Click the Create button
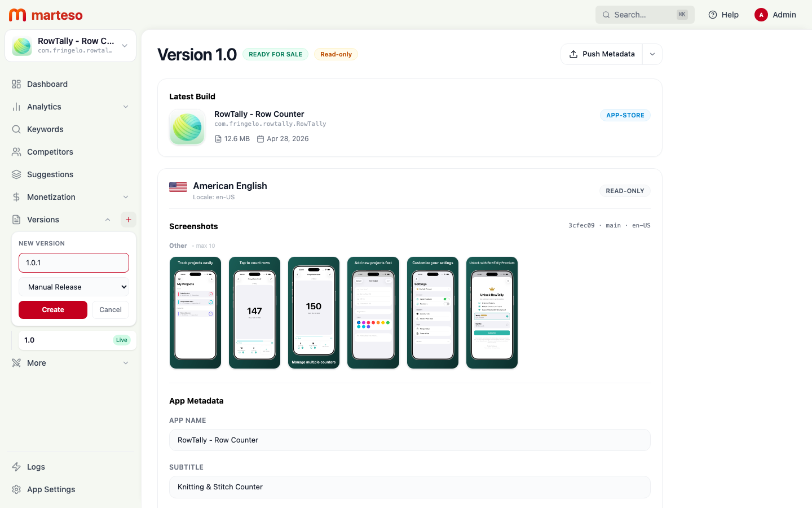 coord(53,310)
